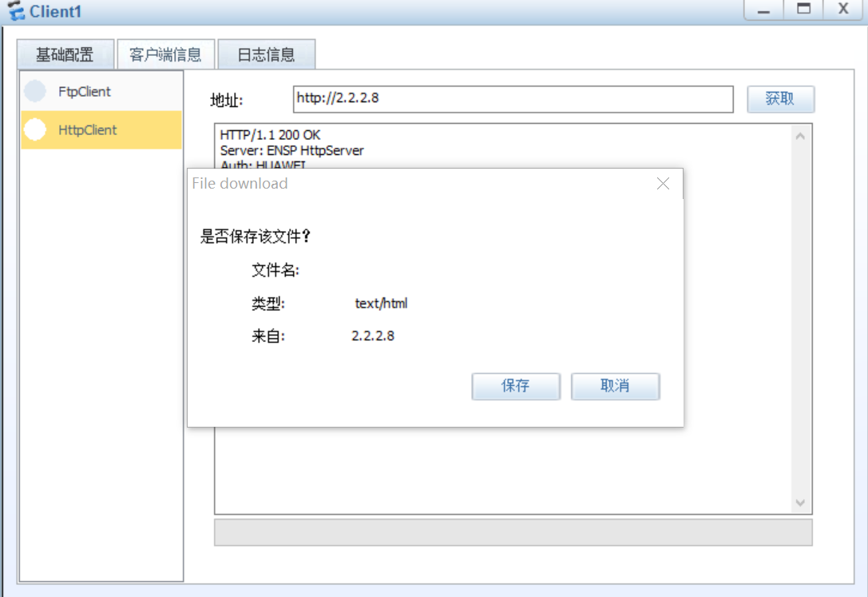Select HttpClient in the client list
The image size is (868, 597).
pyautogui.click(x=101, y=129)
